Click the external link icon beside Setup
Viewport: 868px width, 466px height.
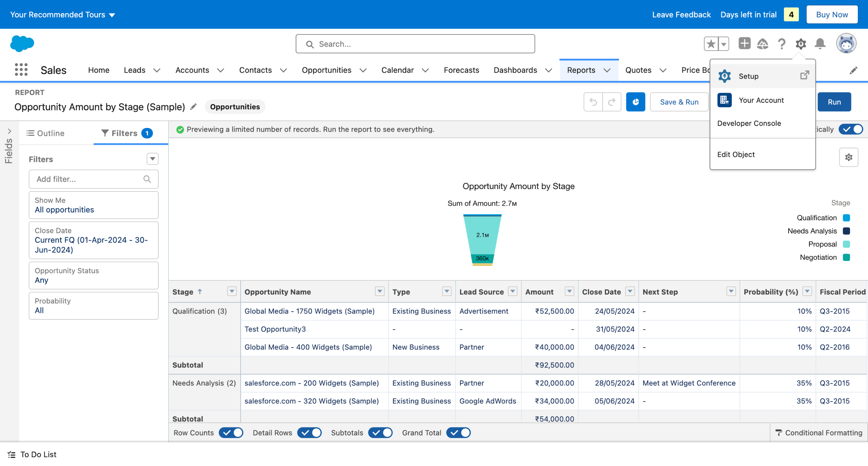click(805, 75)
